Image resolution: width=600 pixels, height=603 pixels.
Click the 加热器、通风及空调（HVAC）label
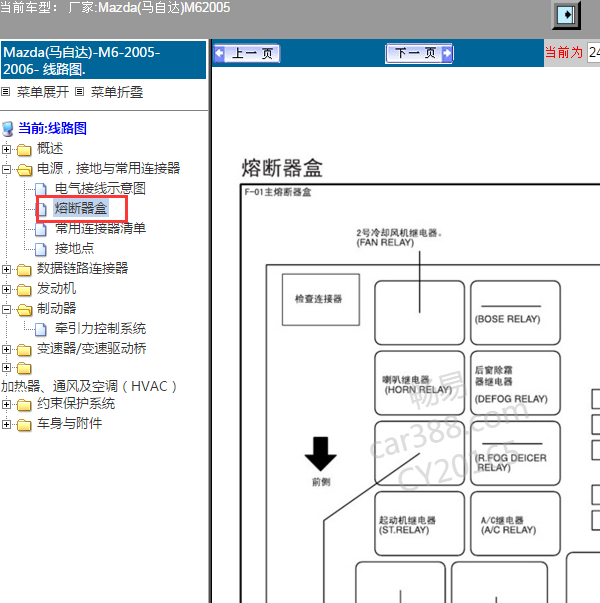[89, 386]
